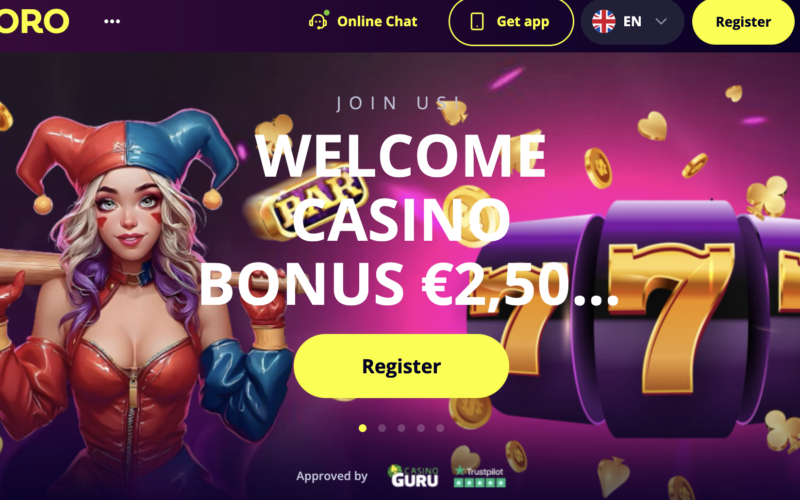The width and height of the screenshot is (800, 500).
Task: Jump to the third carousel slide dot
Action: [402, 428]
